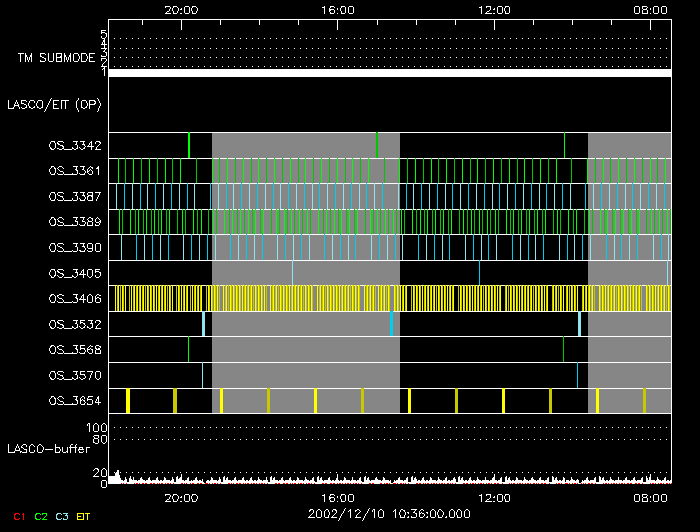Click the C3 legend label
The height and width of the screenshot is (532, 700).
(63, 516)
